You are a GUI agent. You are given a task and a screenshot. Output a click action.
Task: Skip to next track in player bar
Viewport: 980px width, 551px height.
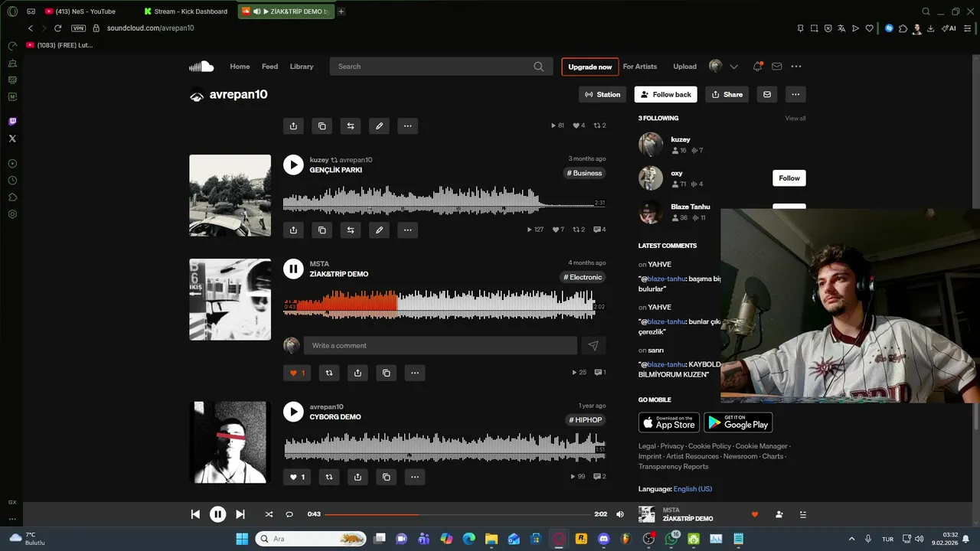click(240, 514)
